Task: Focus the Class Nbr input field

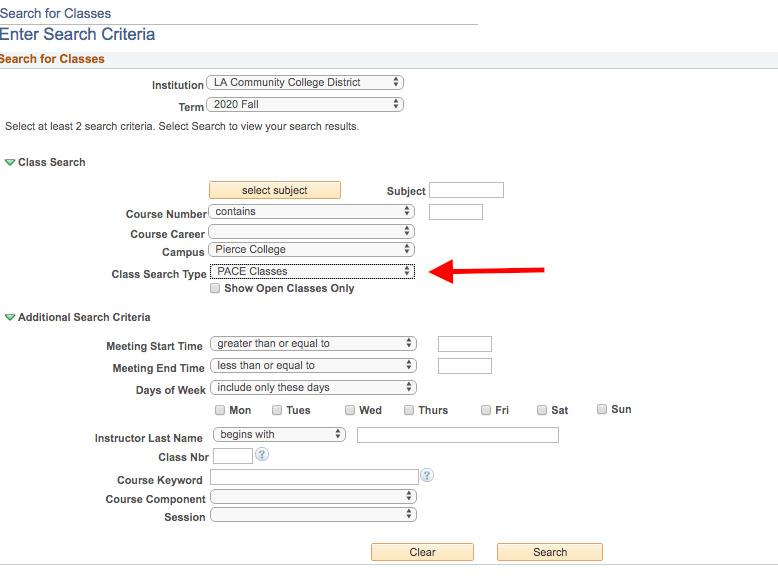Action: pyautogui.click(x=233, y=456)
